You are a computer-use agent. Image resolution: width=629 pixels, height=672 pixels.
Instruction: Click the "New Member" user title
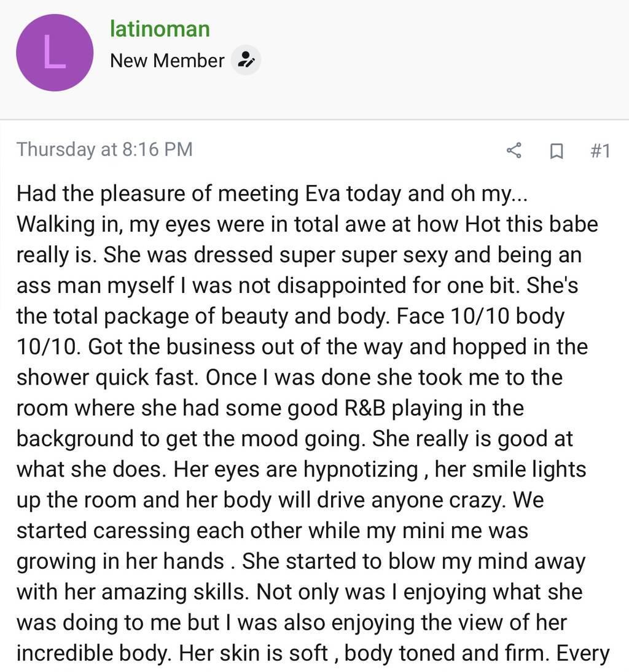[167, 60]
